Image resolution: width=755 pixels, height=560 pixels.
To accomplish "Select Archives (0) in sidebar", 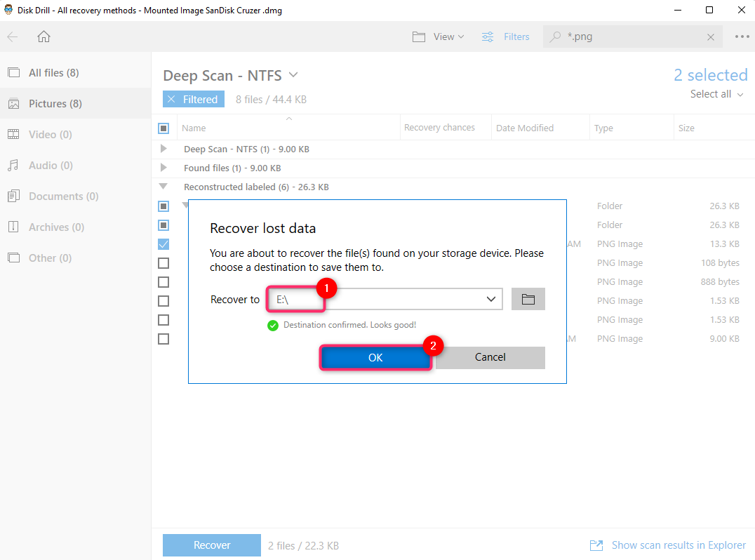I will click(76, 227).
